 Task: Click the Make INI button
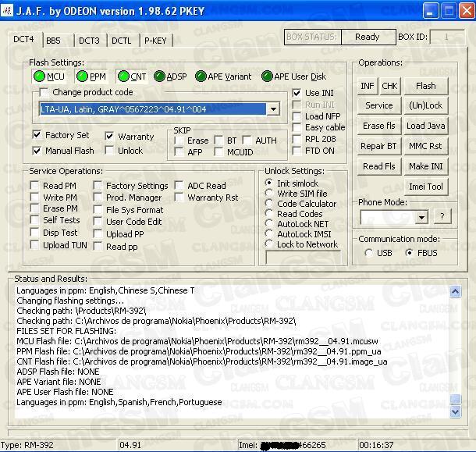point(425,166)
